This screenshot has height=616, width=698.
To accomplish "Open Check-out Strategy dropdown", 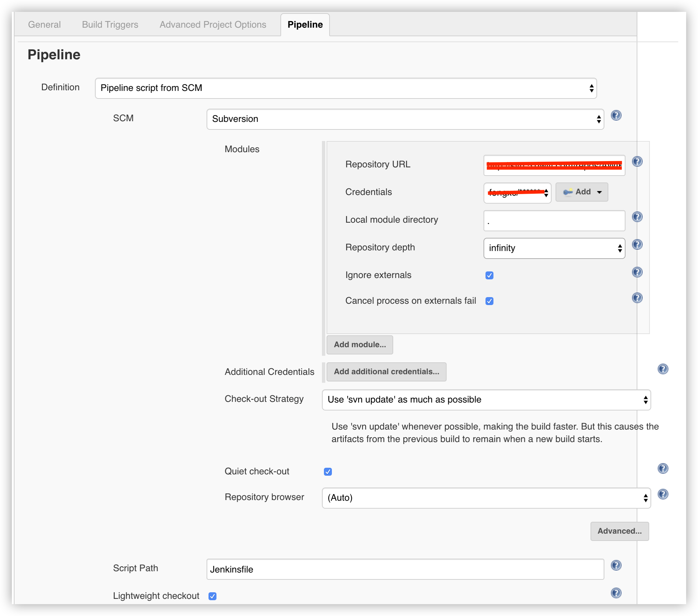I will (x=486, y=400).
